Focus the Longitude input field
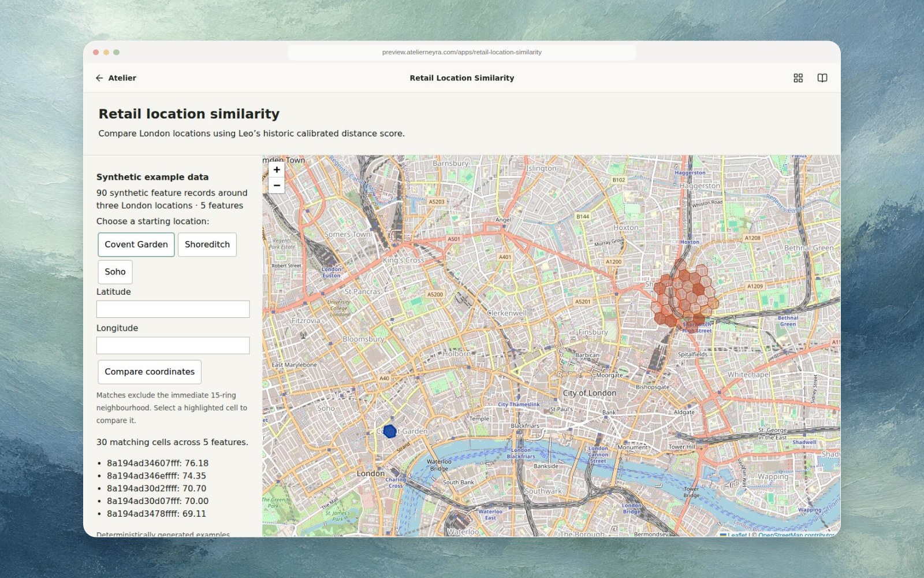Image resolution: width=924 pixels, height=578 pixels. (x=173, y=346)
